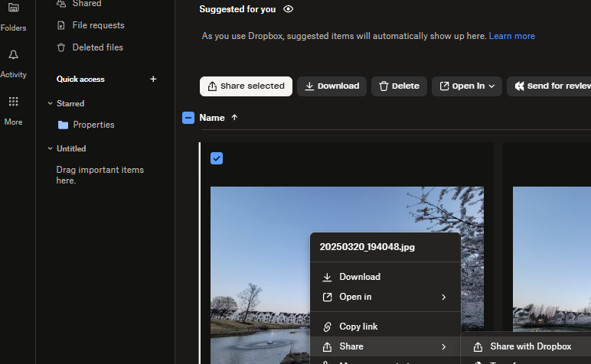The width and height of the screenshot is (591, 364).
Task: Click the Delete toolbar button
Action: tap(399, 86)
